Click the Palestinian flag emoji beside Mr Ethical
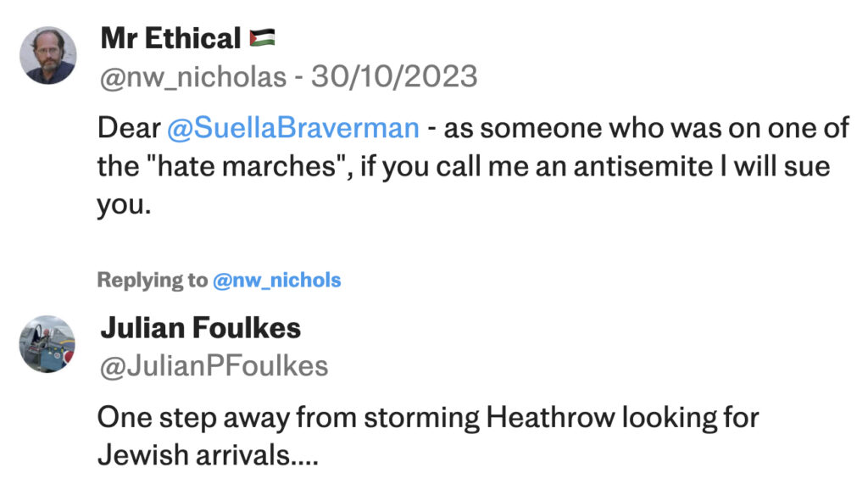Viewport: 868px width, 484px height. coord(263,38)
